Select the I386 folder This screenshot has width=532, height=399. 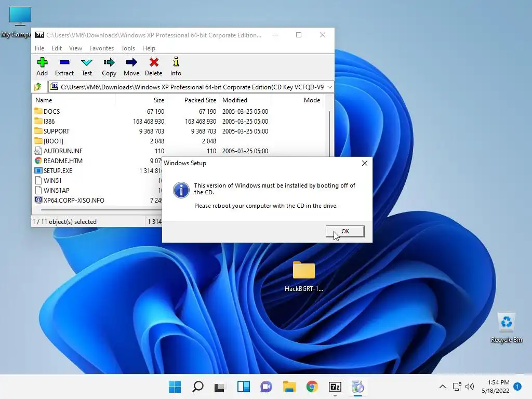pos(45,121)
